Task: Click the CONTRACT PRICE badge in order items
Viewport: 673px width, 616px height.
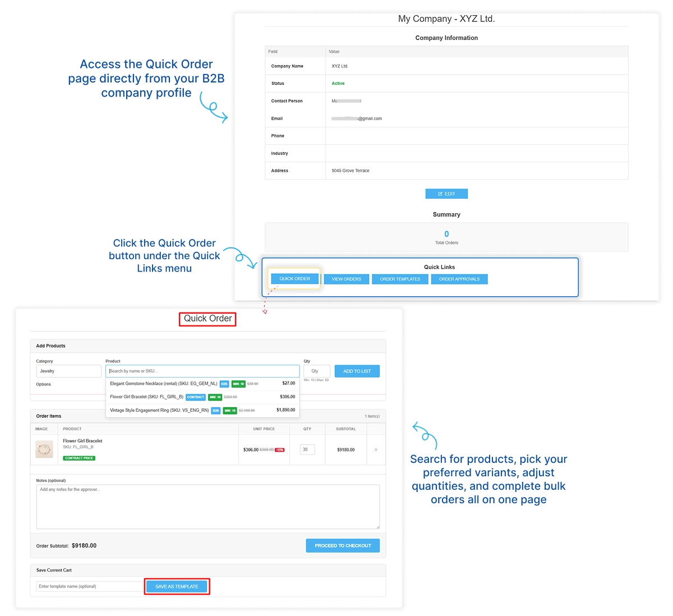Action: [x=79, y=458]
